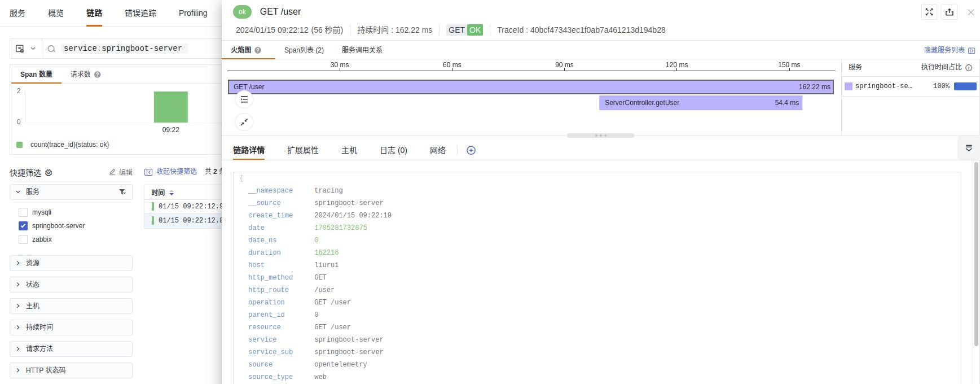980x384 pixels.
Task: Click the share/export icon in trace header
Action: [x=950, y=12]
